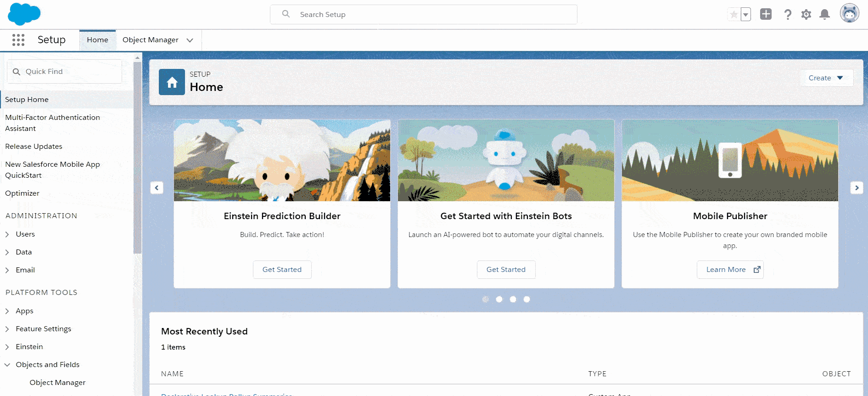The image size is (868, 396).
Task: Show the next carousel cards
Action: pyautogui.click(x=857, y=188)
